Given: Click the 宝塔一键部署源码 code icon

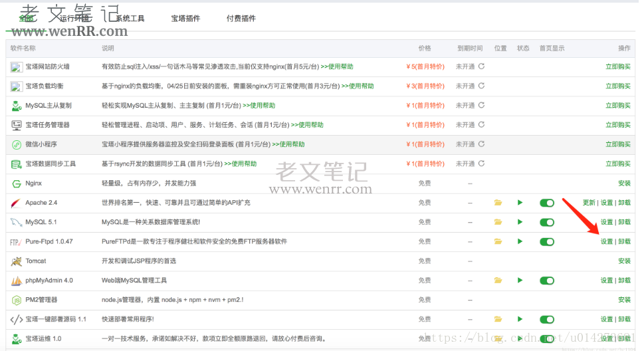Looking at the screenshot, I should pyautogui.click(x=17, y=319).
